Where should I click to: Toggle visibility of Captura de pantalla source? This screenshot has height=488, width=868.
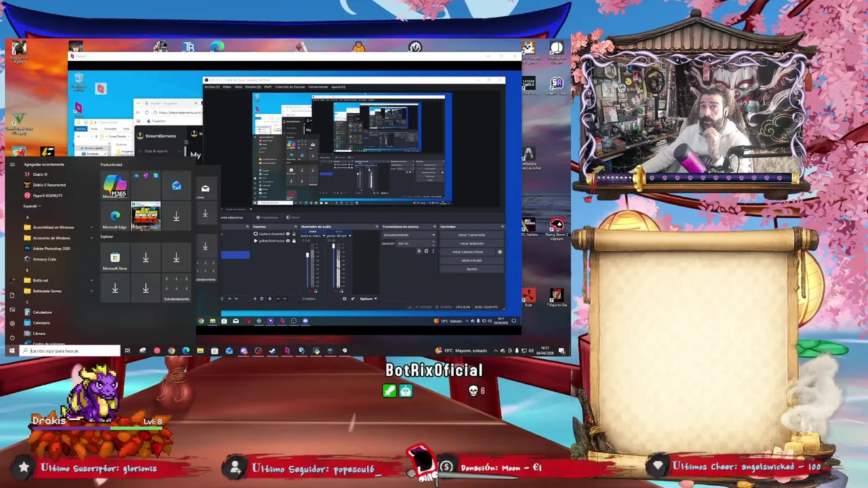click(x=288, y=234)
